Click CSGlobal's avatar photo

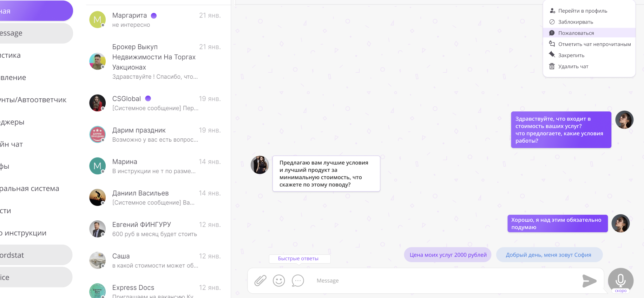98,103
